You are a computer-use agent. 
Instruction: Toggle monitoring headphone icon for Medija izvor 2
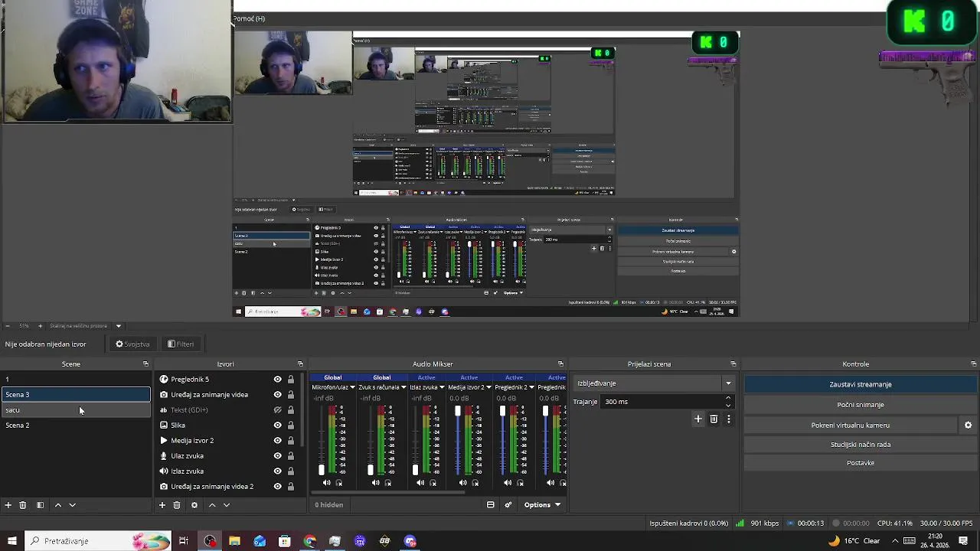[x=475, y=483]
